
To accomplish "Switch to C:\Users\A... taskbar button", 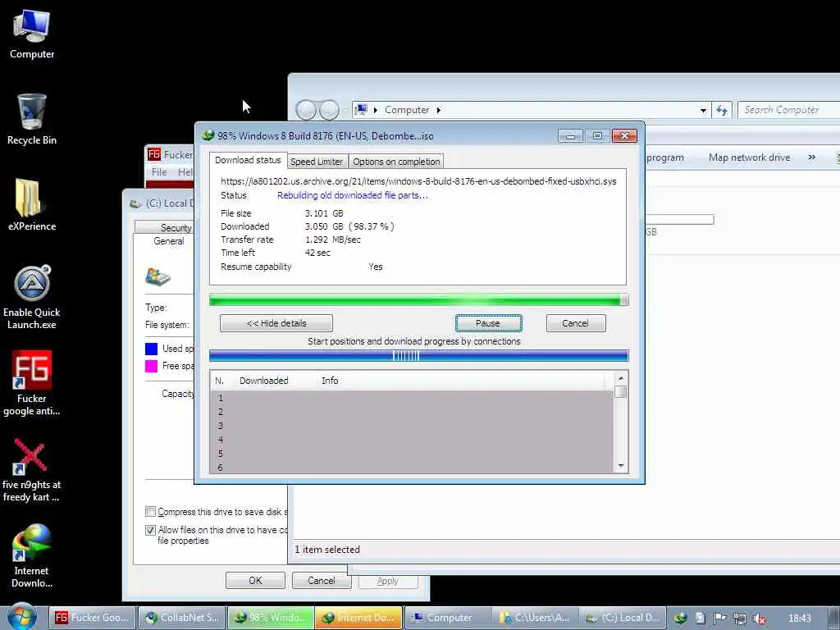I will pyautogui.click(x=535, y=618).
